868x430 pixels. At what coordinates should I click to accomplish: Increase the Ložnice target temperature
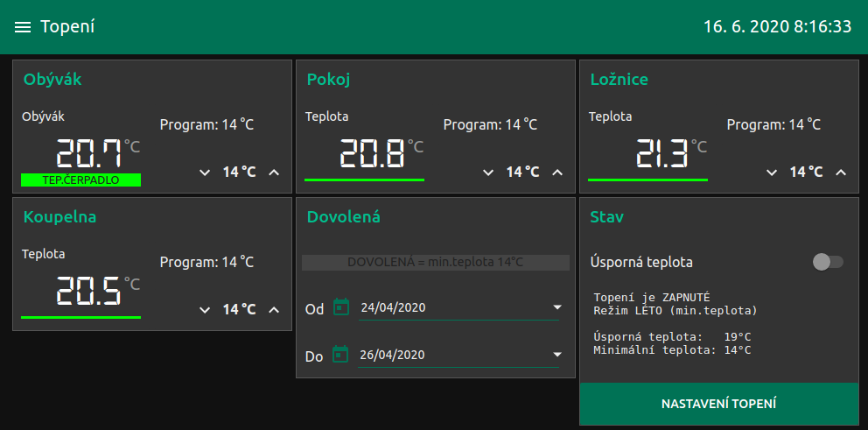pos(841,173)
